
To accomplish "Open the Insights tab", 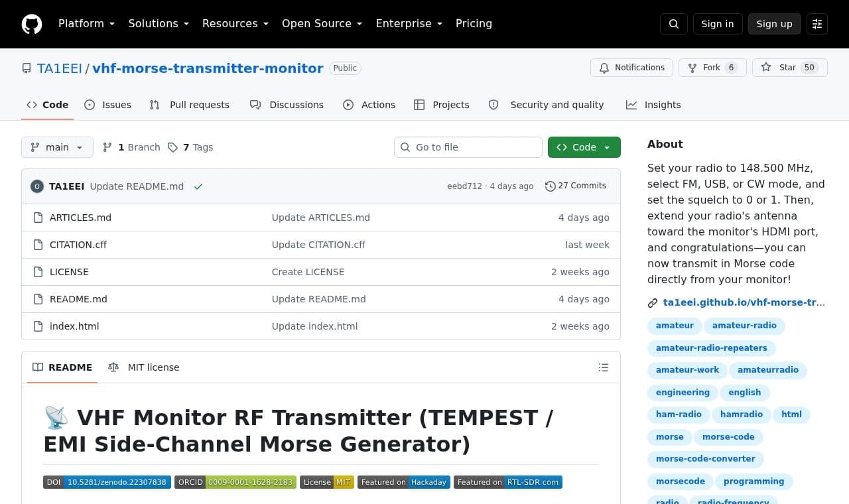I will point(654,105).
